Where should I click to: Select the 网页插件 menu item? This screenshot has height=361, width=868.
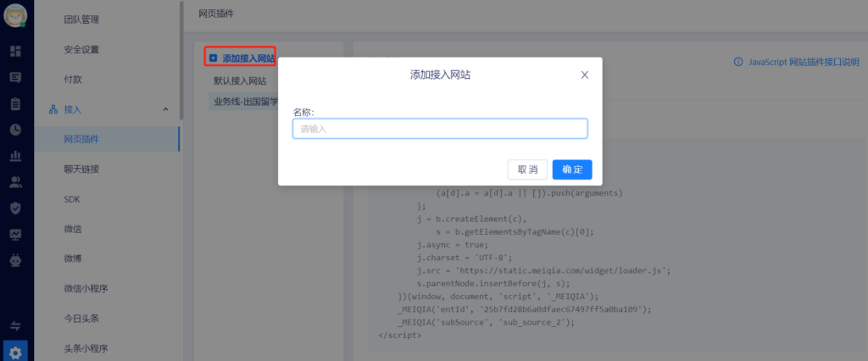pyautogui.click(x=107, y=139)
